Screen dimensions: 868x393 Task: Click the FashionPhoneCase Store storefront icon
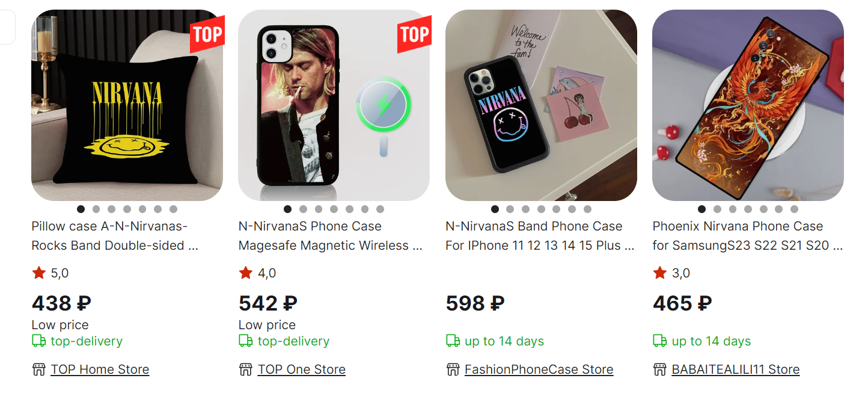click(453, 370)
